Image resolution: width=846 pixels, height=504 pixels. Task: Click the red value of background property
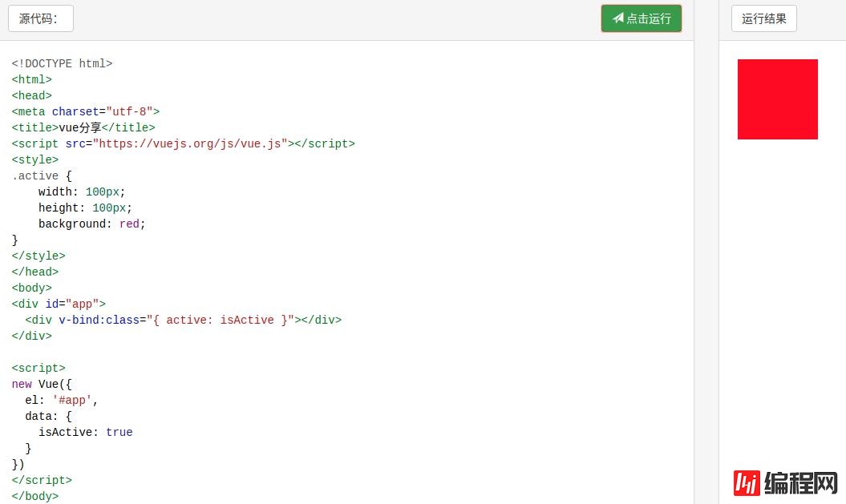(x=129, y=224)
